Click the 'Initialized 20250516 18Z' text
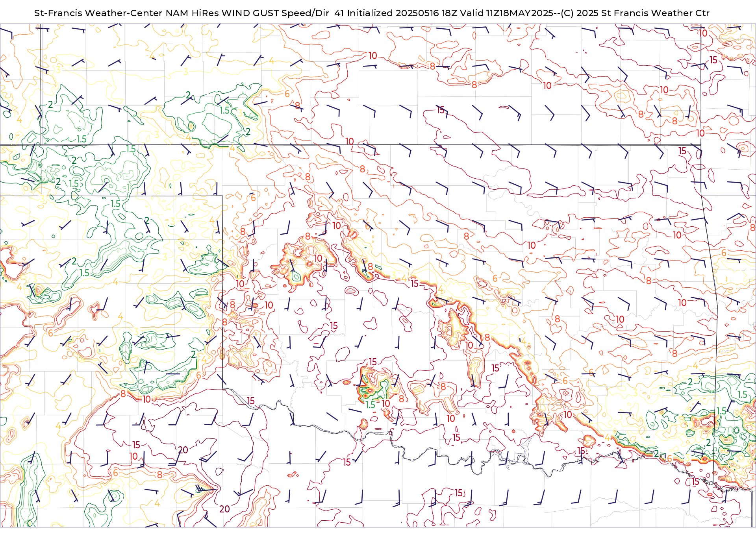The height and width of the screenshot is (551, 756). 402,13
